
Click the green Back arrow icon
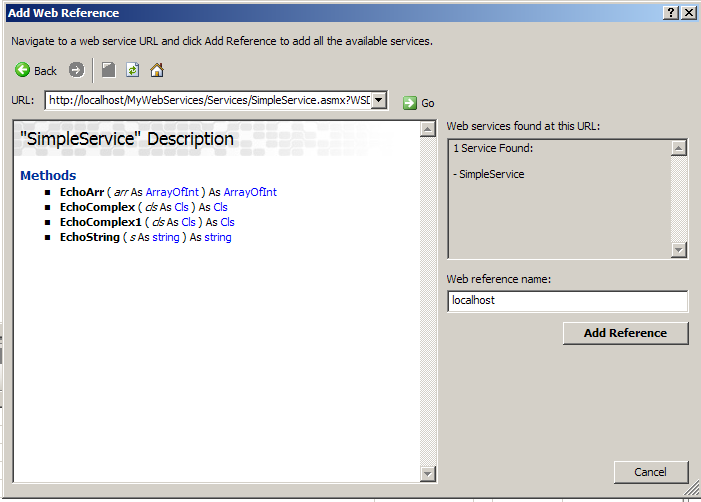point(22,70)
